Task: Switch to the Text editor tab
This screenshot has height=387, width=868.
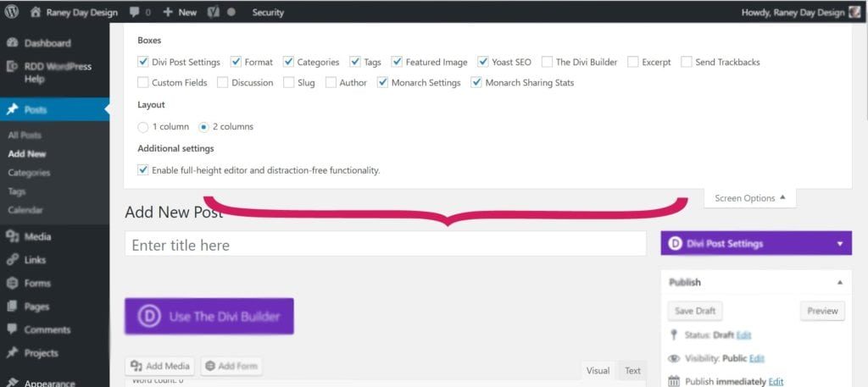Action: [x=632, y=370]
